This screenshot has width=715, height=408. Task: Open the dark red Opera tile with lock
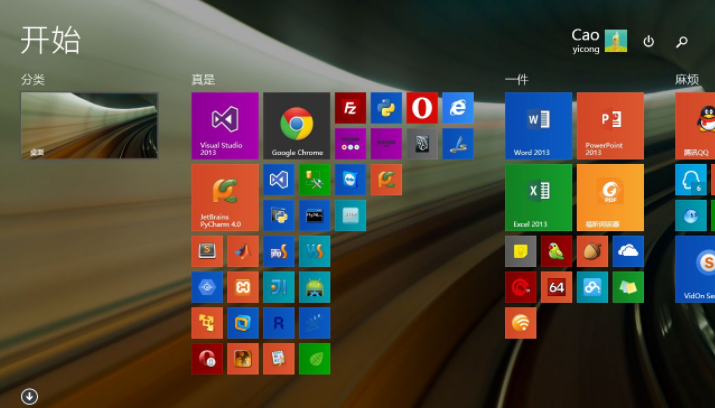[x=207, y=359]
